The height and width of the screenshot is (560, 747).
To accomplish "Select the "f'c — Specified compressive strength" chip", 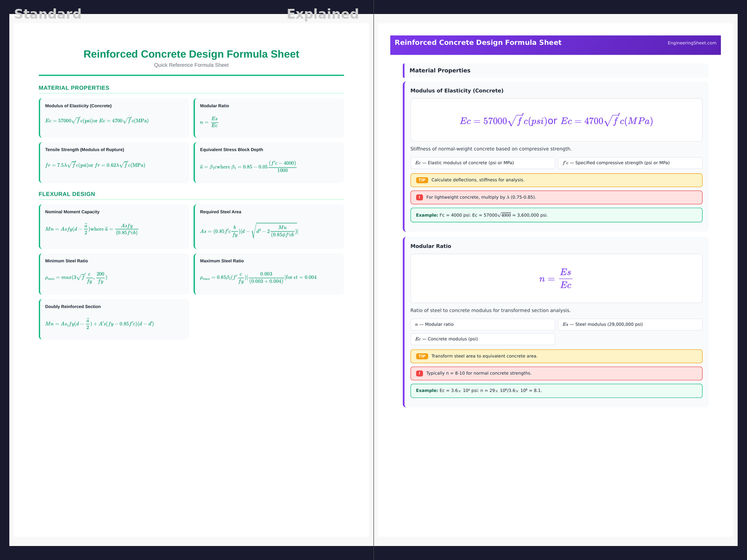I will tap(629, 163).
